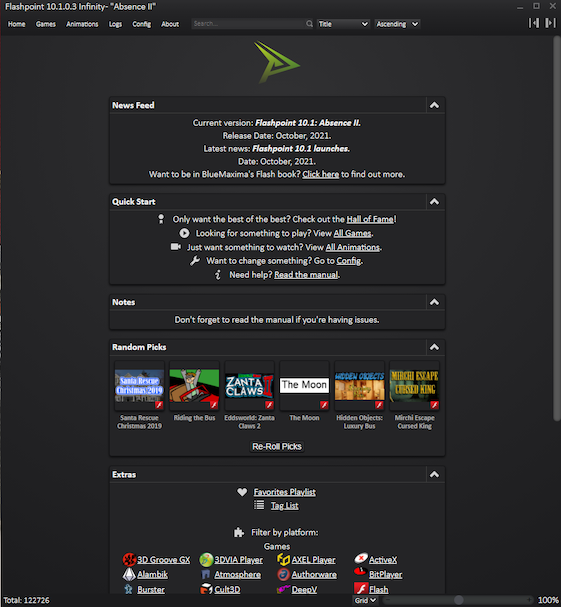Click the list icon beside Tag List
The image size is (561, 607).
click(x=259, y=505)
